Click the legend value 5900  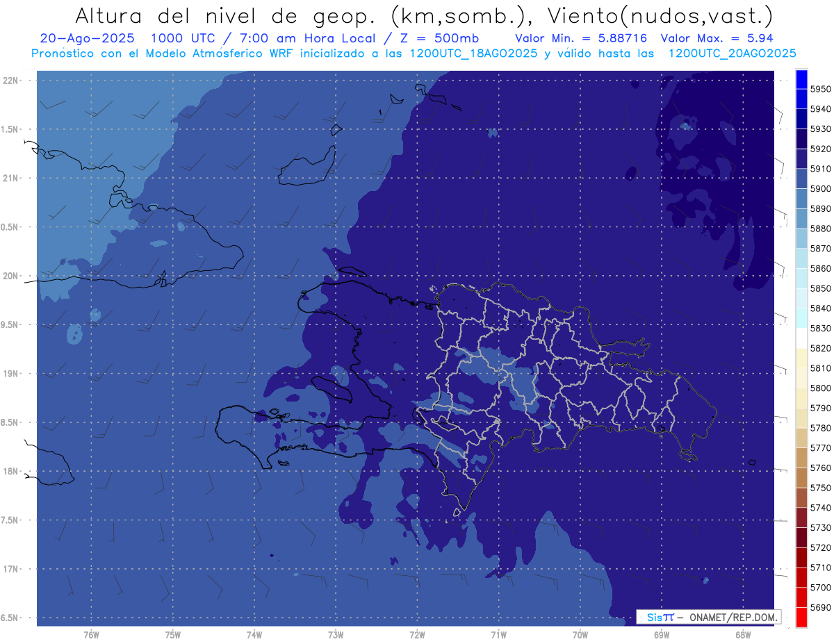[x=821, y=189]
